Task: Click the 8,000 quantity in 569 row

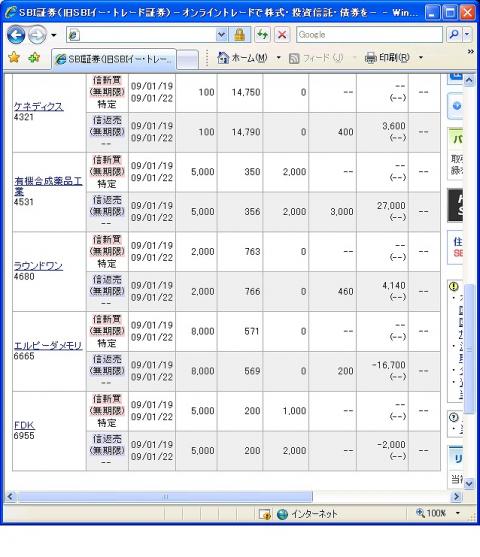Action: pos(203,371)
